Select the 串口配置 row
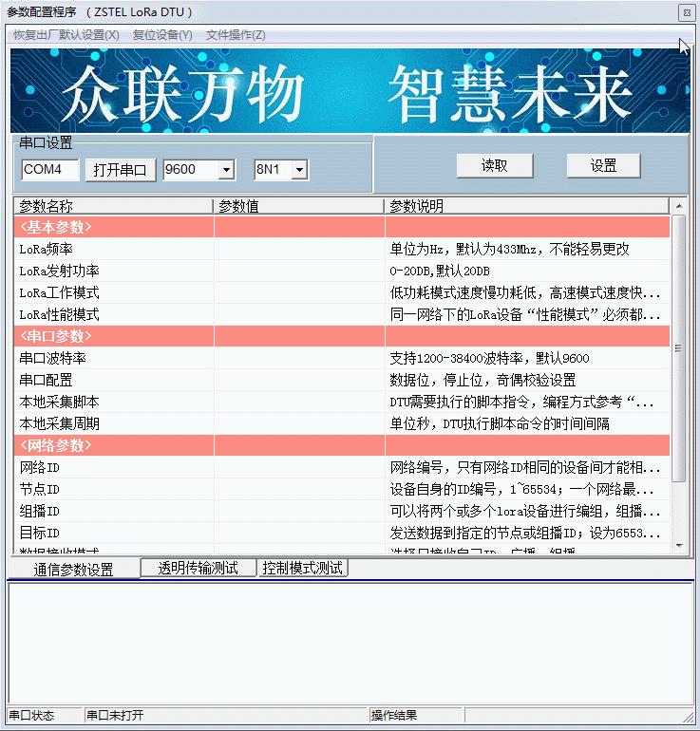This screenshot has width=700, height=731. [342, 380]
